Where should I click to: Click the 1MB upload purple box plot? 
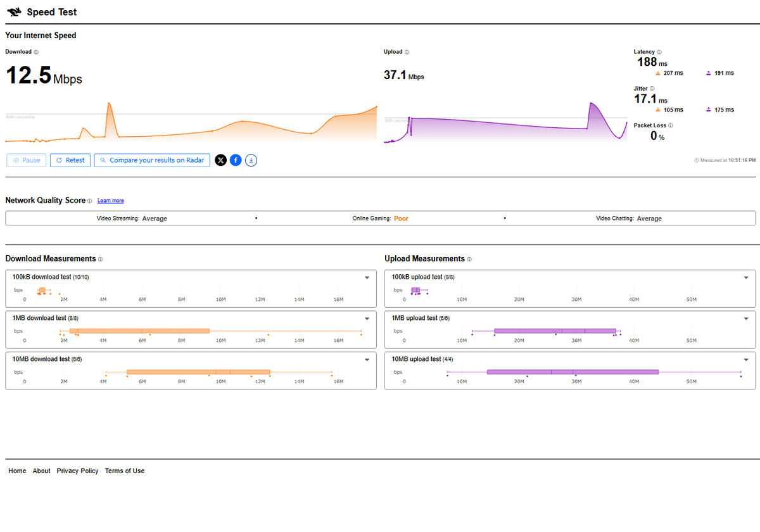click(x=555, y=331)
